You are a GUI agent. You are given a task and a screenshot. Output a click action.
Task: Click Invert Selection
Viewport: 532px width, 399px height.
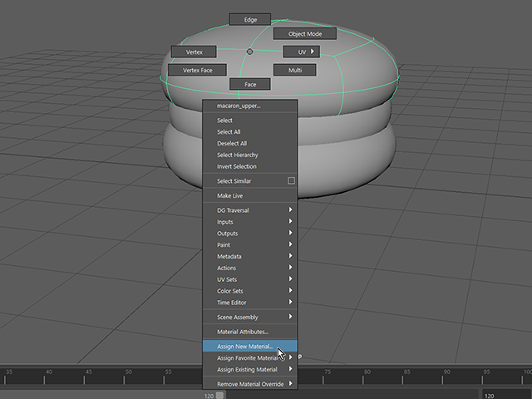point(250,166)
